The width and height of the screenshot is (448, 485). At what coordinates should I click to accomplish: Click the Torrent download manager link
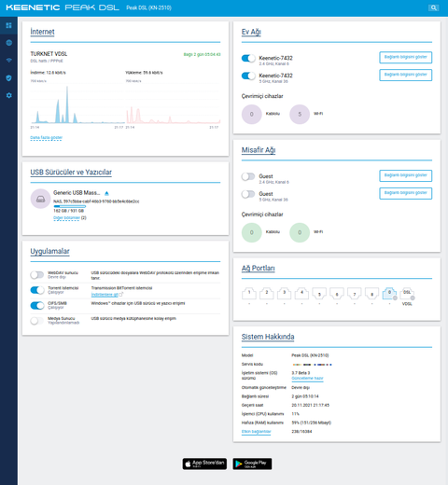click(x=105, y=295)
